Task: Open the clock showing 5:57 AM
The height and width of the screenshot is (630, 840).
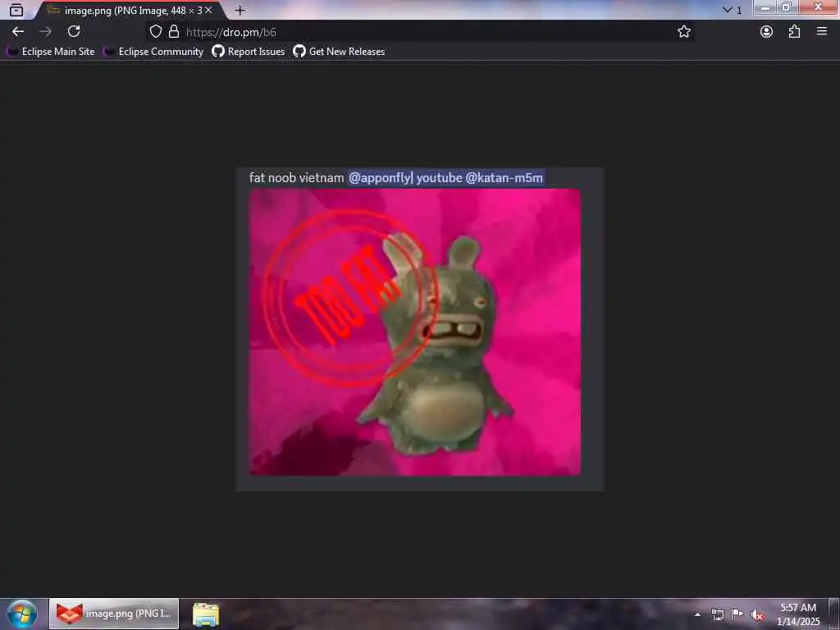Action: click(x=798, y=614)
